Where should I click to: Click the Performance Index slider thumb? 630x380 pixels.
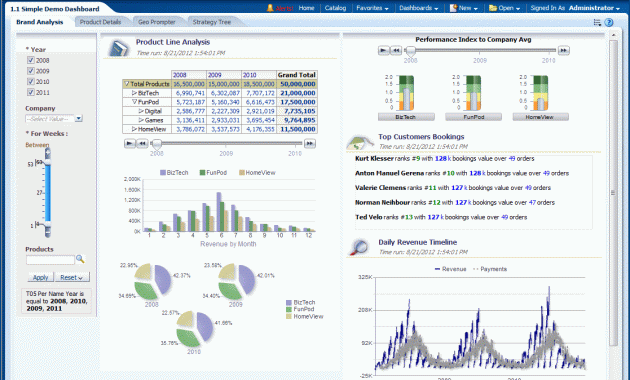click(411, 51)
